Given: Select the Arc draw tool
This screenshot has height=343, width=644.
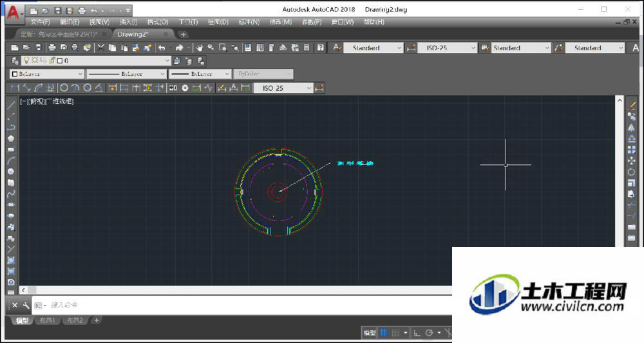Looking at the screenshot, I should click(x=11, y=161).
